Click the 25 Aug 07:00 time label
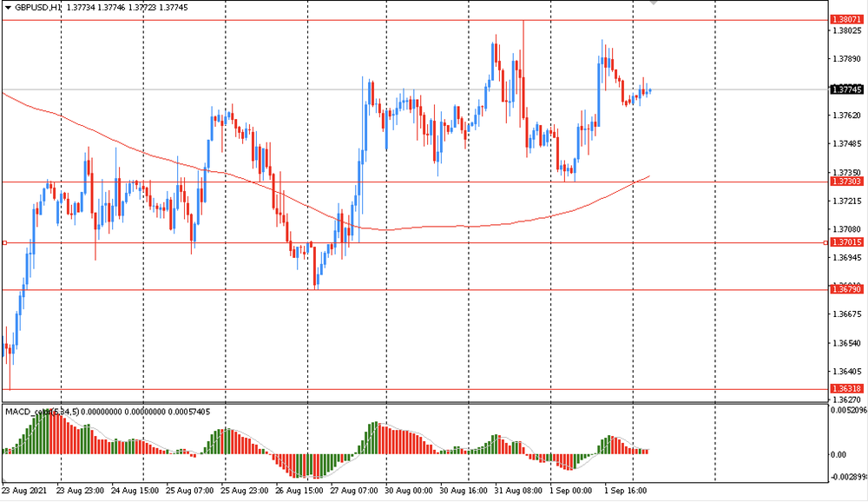Image resolution: width=868 pixels, height=502 pixels. pos(190,491)
